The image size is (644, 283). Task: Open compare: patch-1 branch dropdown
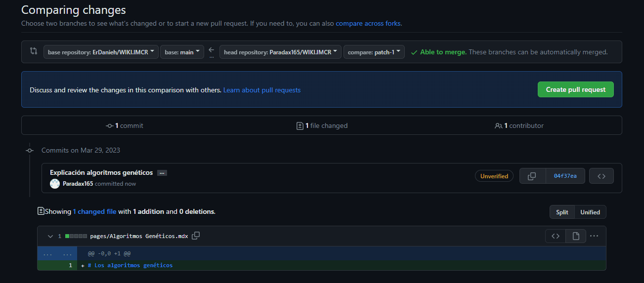point(374,52)
